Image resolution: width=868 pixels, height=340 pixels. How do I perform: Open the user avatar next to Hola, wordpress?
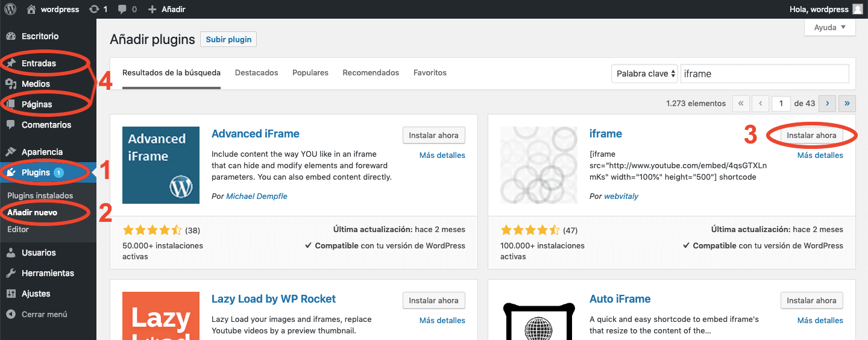tap(858, 9)
